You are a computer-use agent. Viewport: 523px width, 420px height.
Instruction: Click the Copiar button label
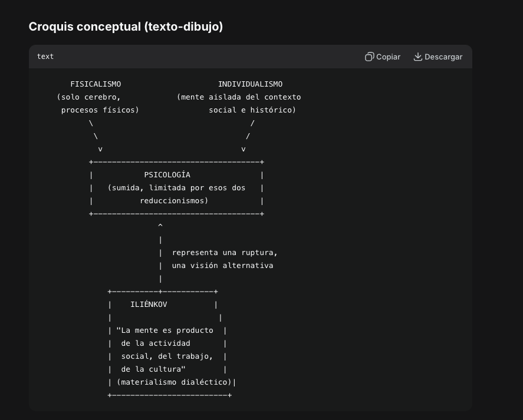[x=388, y=57]
